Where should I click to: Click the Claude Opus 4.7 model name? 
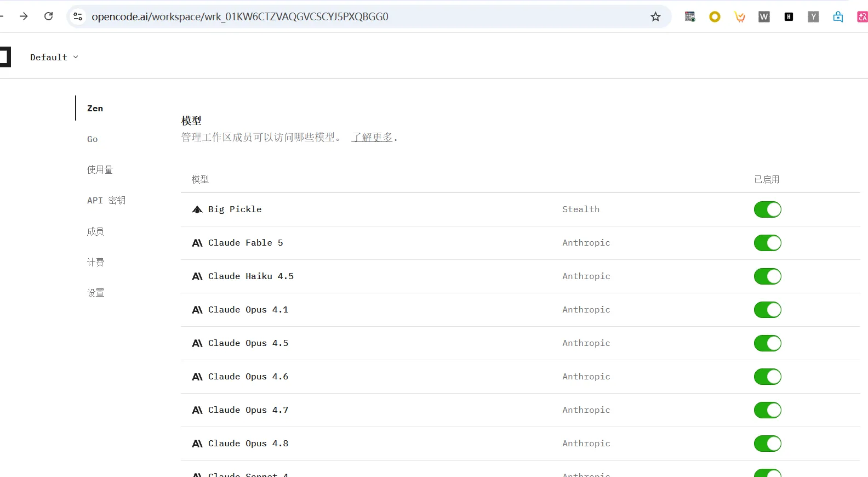(x=248, y=410)
